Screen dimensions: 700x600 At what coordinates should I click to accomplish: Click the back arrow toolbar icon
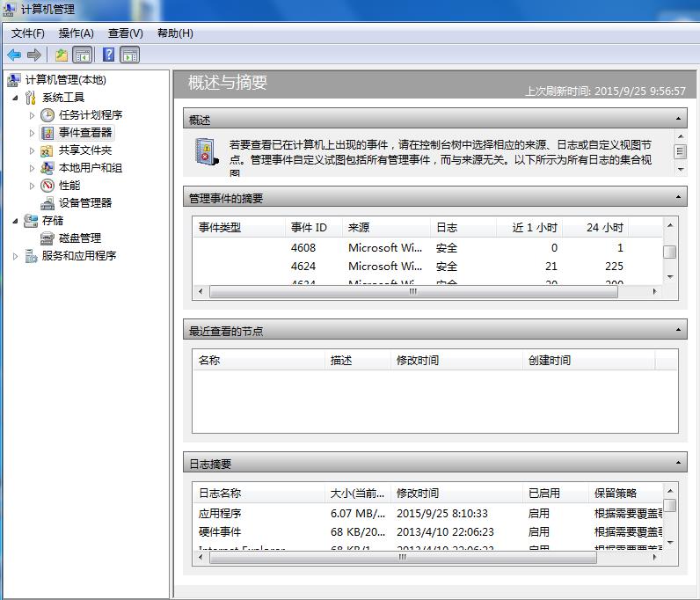coord(14,55)
